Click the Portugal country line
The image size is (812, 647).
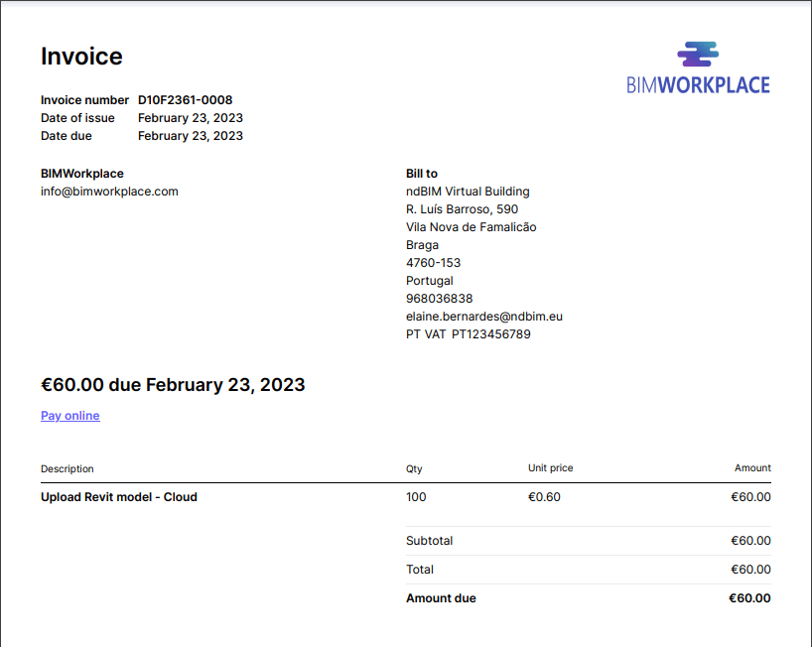click(x=429, y=281)
